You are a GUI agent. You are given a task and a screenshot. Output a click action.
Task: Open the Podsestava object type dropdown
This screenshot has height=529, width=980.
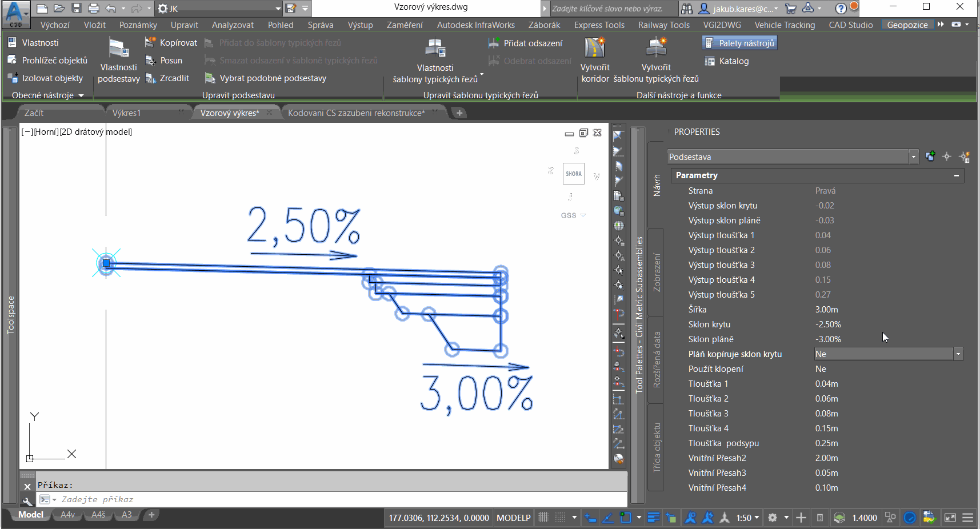tap(793, 157)
